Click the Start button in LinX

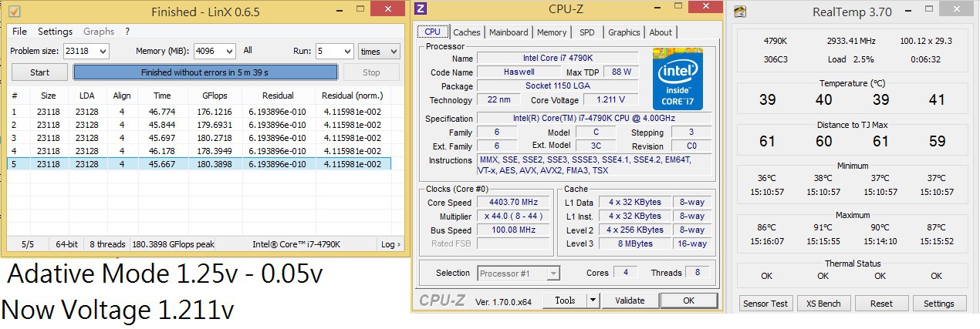tap(39, 72)
